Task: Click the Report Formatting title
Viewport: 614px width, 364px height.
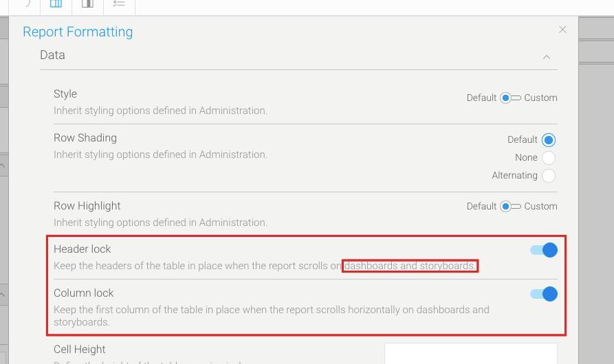Action: pos(78,32)
